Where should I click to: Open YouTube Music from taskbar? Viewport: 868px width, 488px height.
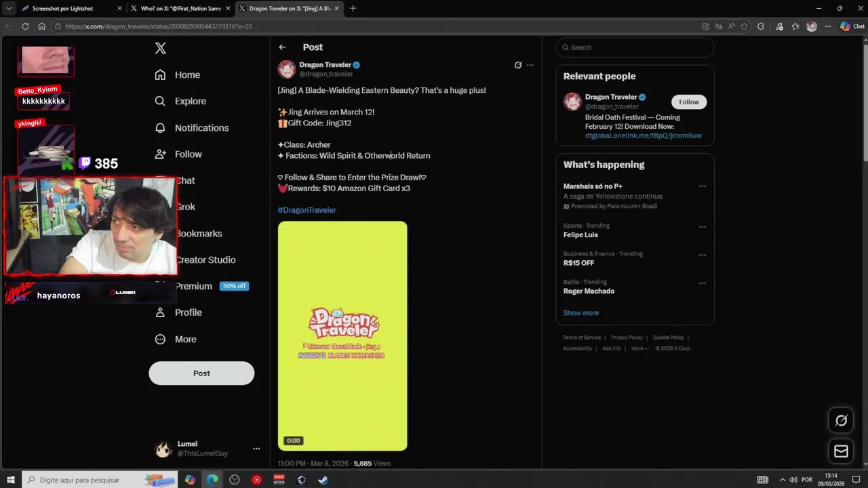pos(256,480)
